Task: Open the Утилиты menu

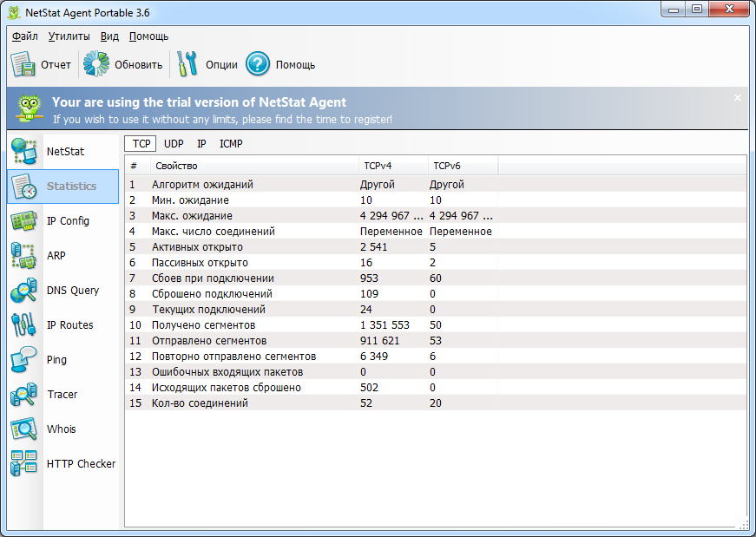Action: [x=69, y=36]
